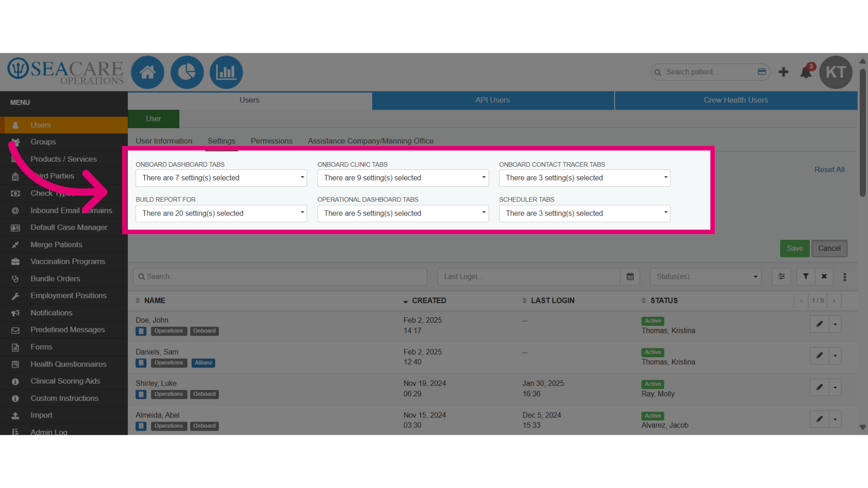Open Notifications in sidebar menu
This screenshot has height=488, width=868.
pyautogui.click(x=64, y=313)
